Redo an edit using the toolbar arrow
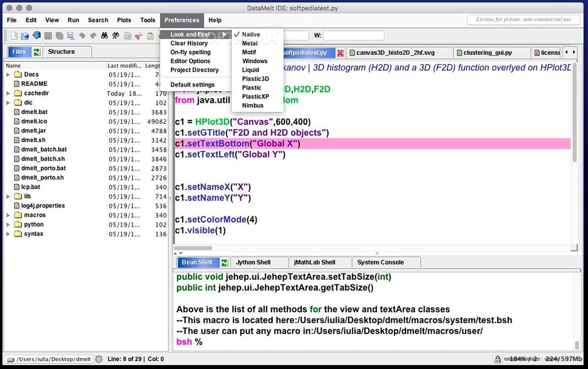 92,35
